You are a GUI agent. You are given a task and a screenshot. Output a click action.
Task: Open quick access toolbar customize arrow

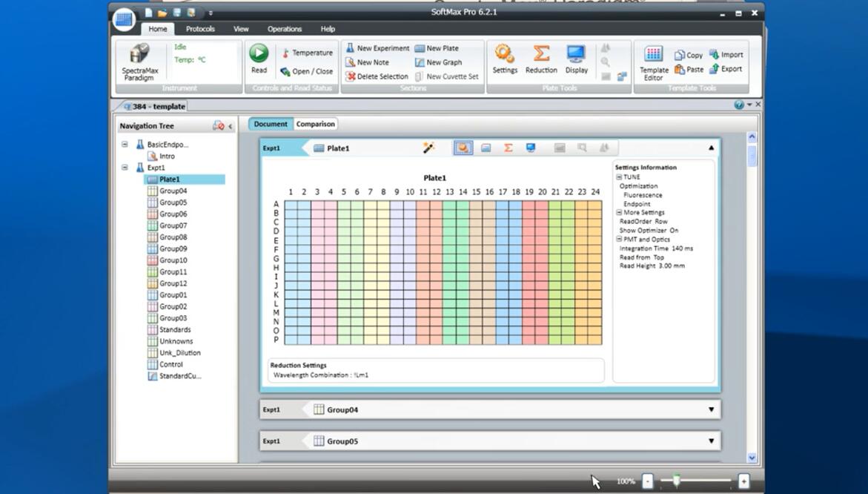tap(211, 13)
